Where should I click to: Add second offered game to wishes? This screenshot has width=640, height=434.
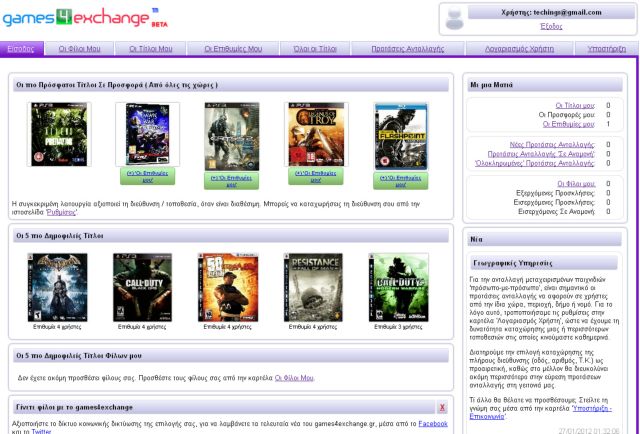(x=147, y=176)
